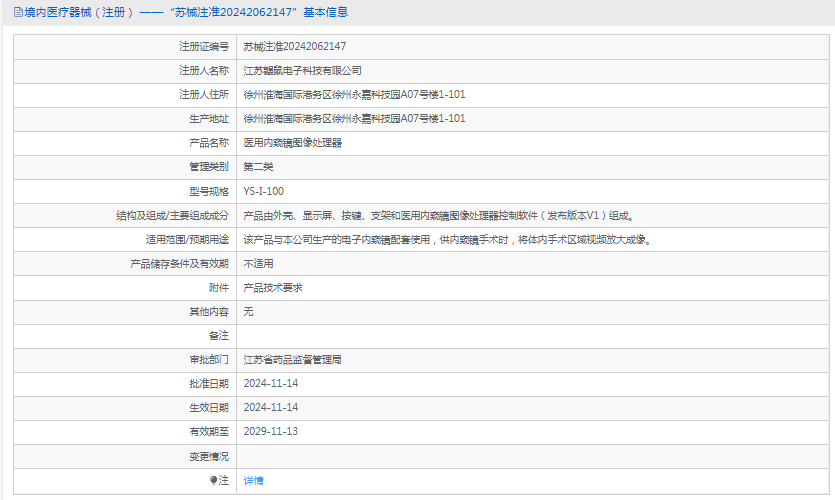Click the 结构及组成 description text
This screenshot has width=835, height=500.
point(438,216)
